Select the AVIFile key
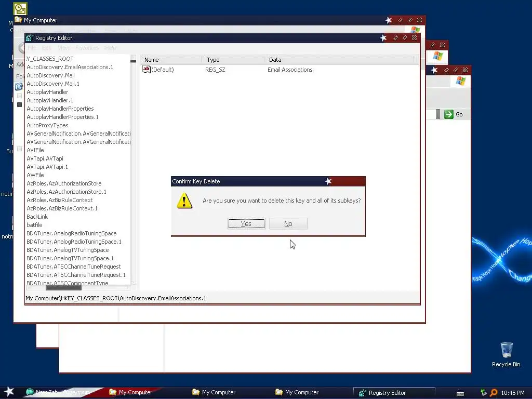This screenshot has height=399, width=532. point(35,150)
